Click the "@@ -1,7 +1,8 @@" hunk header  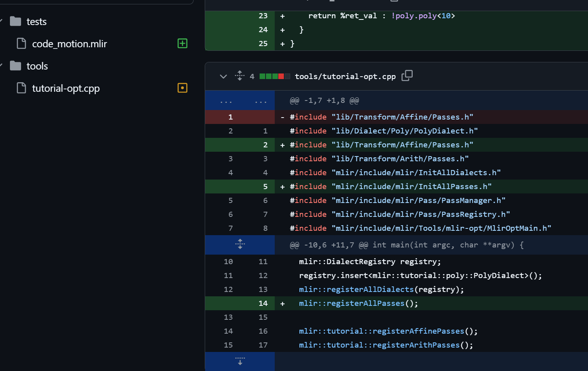[324, 100]
